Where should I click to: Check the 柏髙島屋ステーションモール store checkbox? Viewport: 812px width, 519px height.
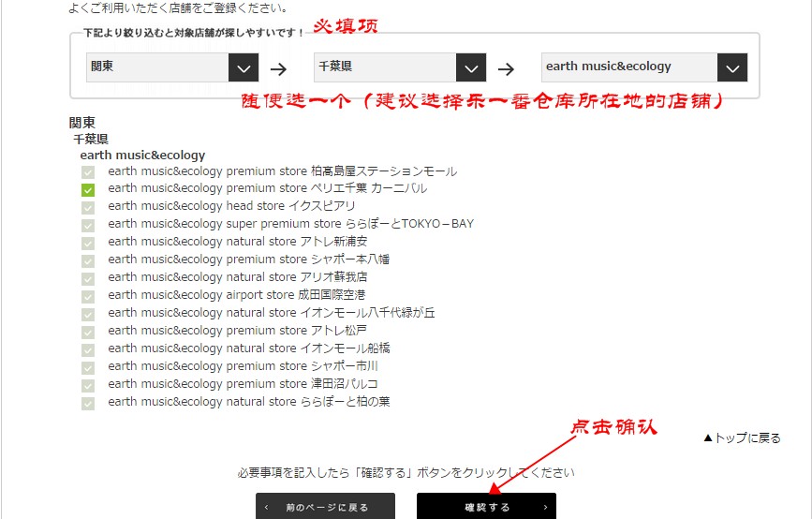(88, 171)
